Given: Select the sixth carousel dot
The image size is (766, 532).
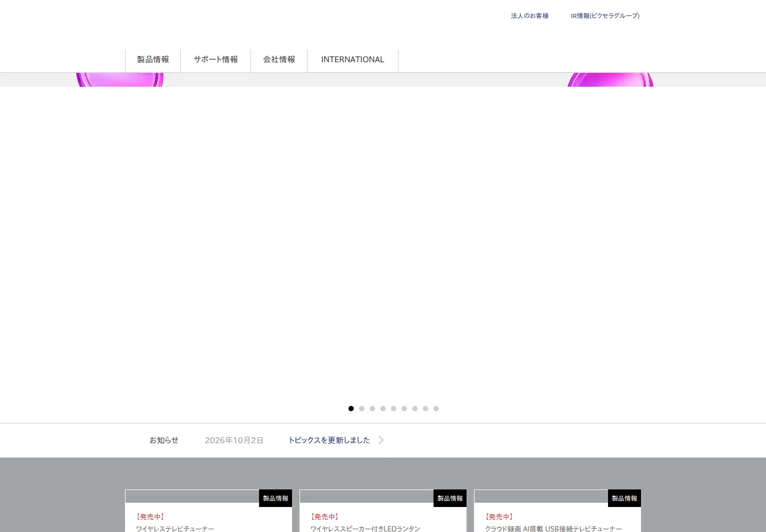Looking at the screenshot, I should coord(404,409).
